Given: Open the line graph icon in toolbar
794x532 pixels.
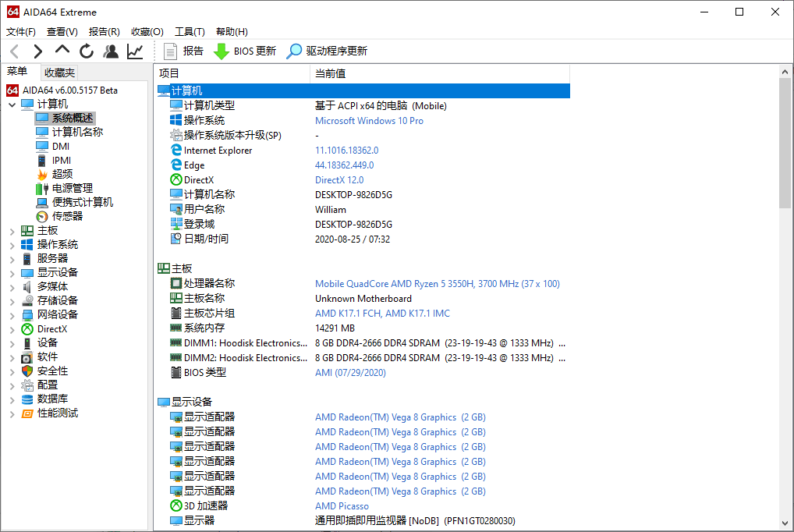Looking at the screenshot, I should tap(135, 51).
